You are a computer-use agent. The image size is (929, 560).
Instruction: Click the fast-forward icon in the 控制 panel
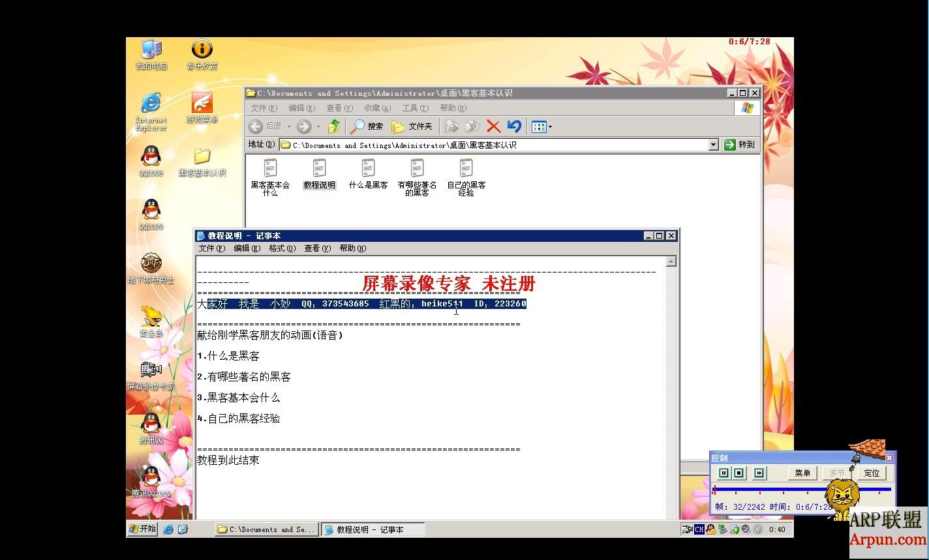[759, 473]
